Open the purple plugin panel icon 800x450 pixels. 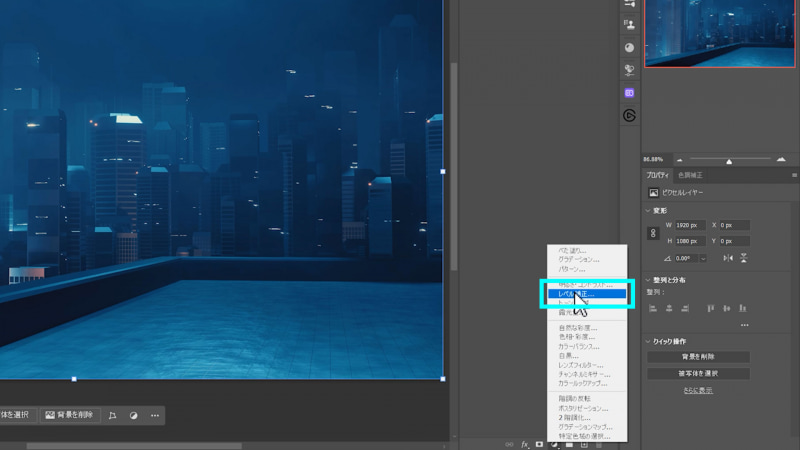(630, 93)
